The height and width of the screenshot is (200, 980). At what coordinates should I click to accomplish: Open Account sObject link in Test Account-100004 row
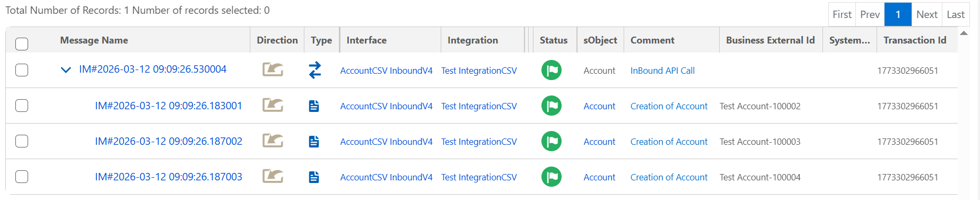tap(599, 177)
